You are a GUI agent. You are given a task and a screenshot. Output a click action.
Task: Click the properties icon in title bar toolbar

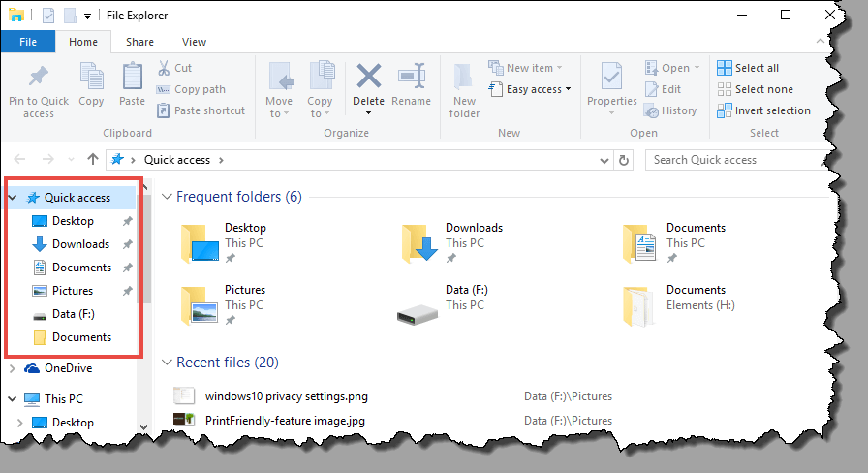click(x=48, y=16)
